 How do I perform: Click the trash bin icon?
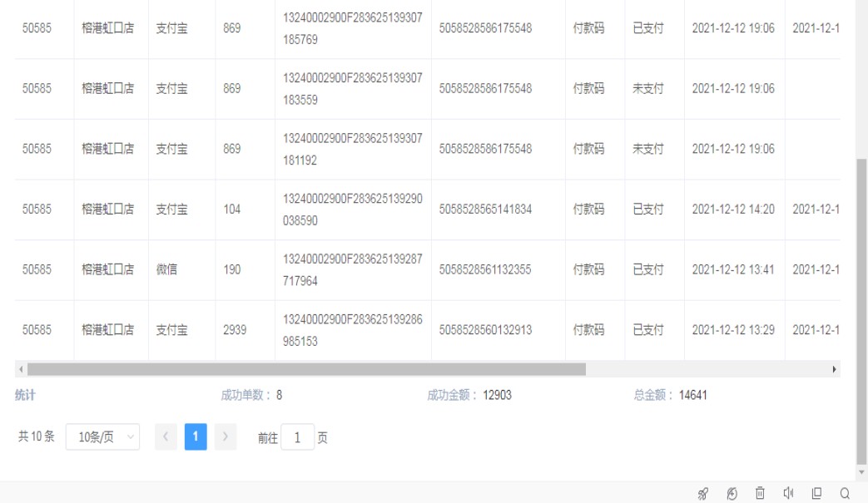760,494
